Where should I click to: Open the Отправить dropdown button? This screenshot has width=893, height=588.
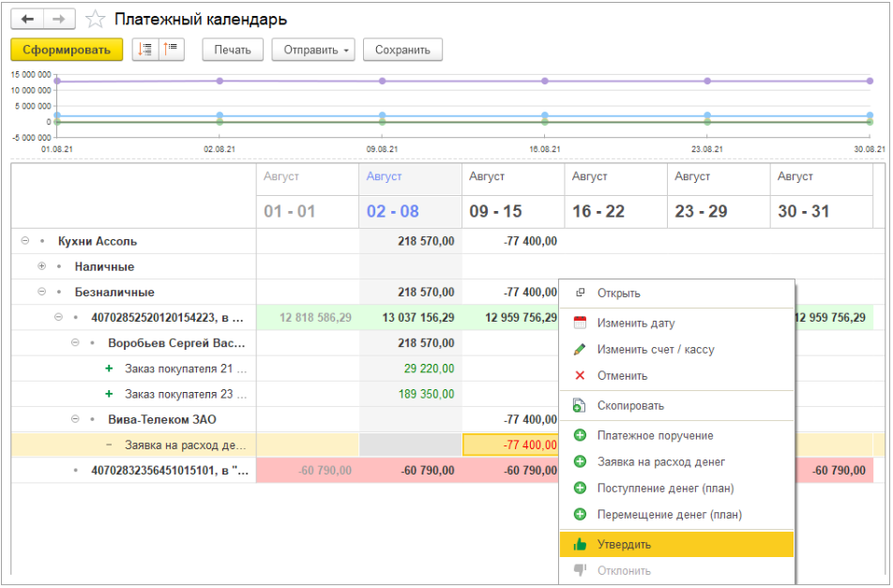(313, 50)
